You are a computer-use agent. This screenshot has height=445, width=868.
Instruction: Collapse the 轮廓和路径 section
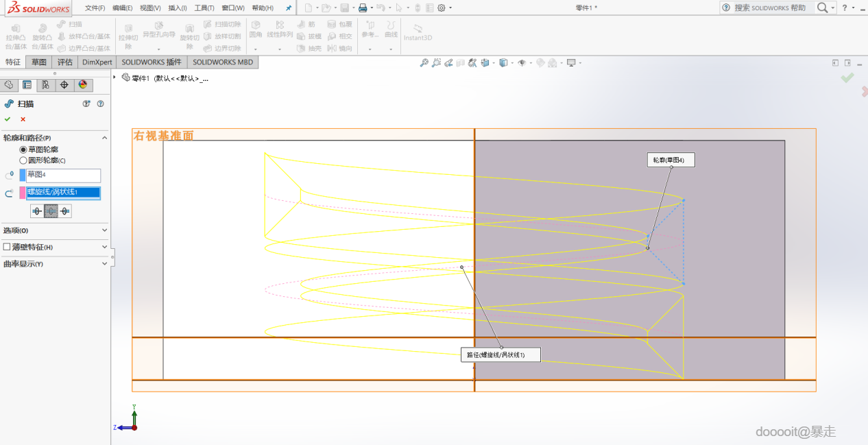(x=104, y=138)
